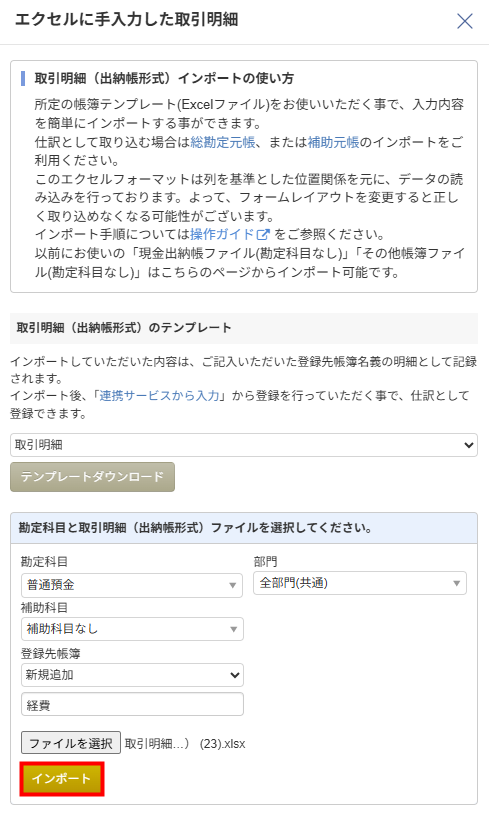Follow the 連携サービスから入力 link

[x=160, y=395]
